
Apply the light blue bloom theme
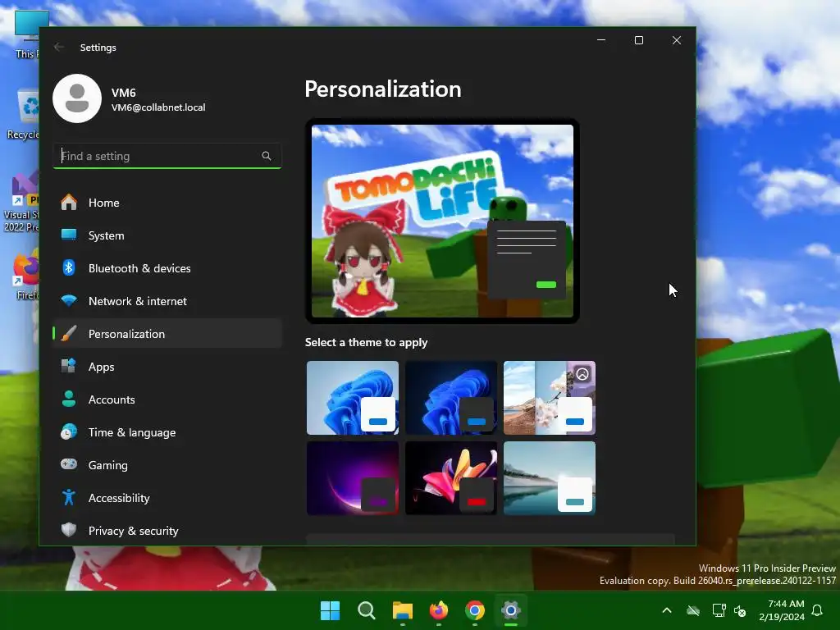pos(353,398)
